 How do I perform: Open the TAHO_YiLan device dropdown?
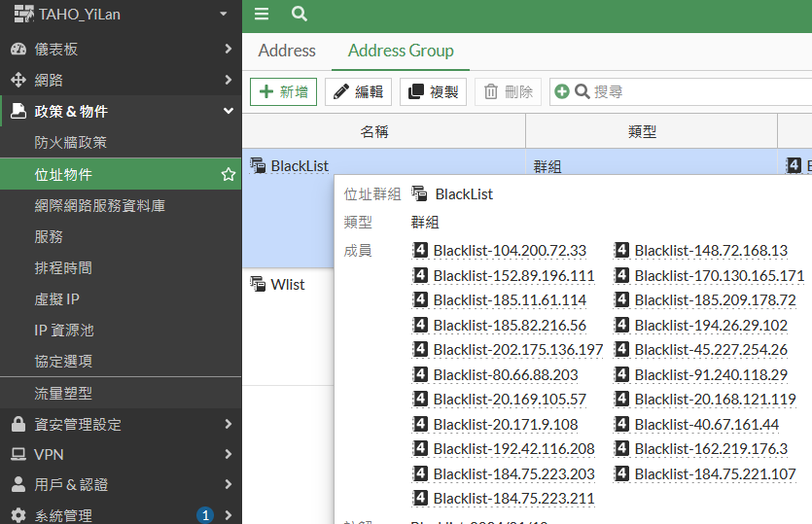pos(223,15)
